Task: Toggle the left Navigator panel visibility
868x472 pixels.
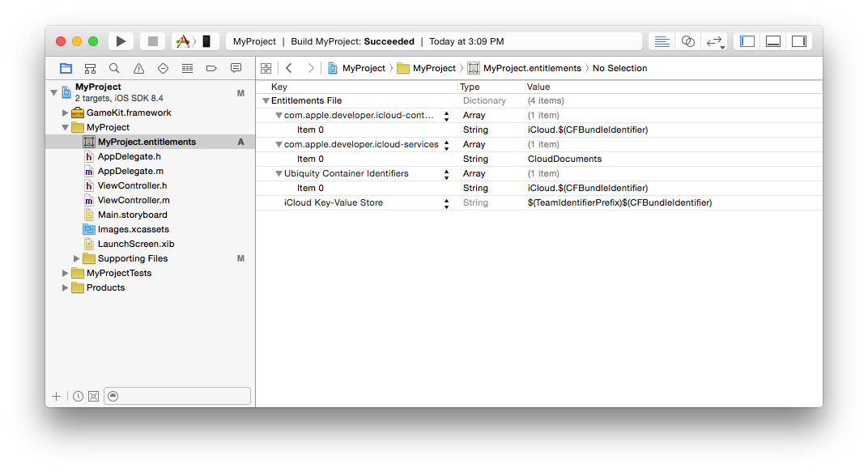Action: (747, 41)
